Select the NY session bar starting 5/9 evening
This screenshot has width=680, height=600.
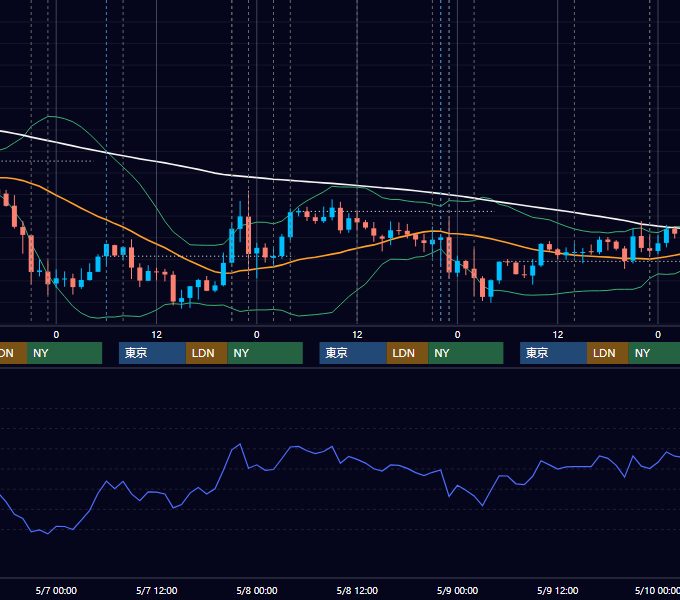[654, 353]
